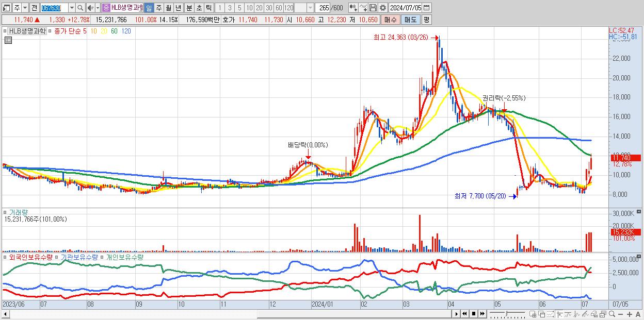Screen dimensions: 644x320
Task: Click the purple '증' badge before the stock name
Action: coord(106,8)
